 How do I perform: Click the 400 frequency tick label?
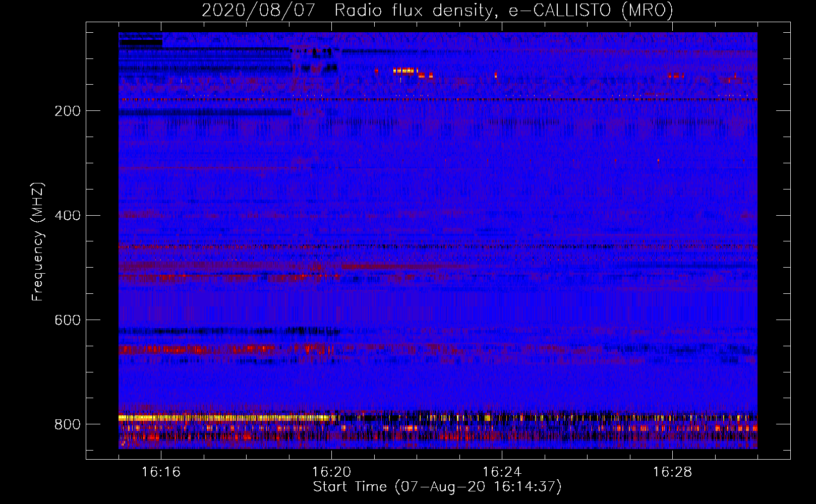coord(68,216)
